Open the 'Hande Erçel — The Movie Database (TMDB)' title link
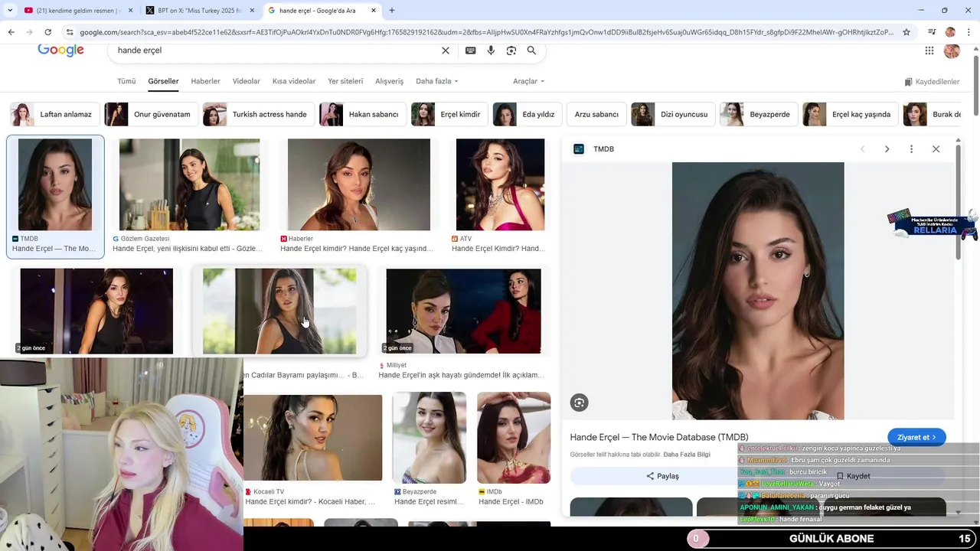 (x=659, y=437)
